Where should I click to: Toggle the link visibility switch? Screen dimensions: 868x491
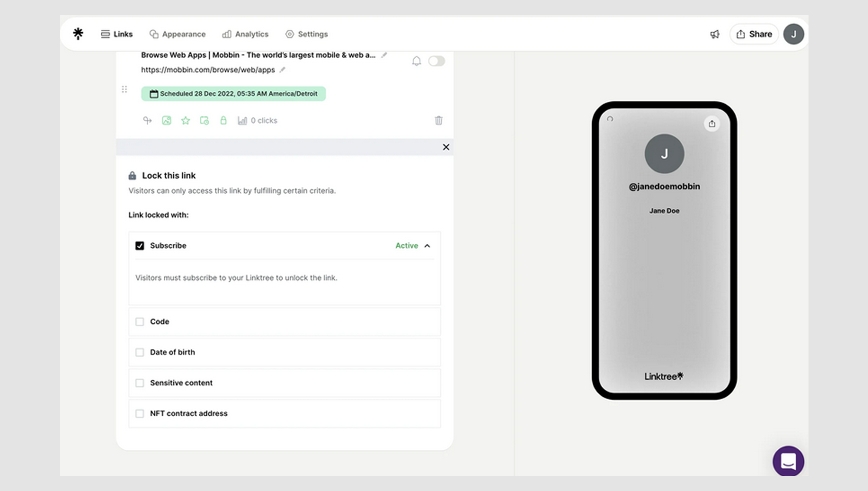tap(436, 61)
